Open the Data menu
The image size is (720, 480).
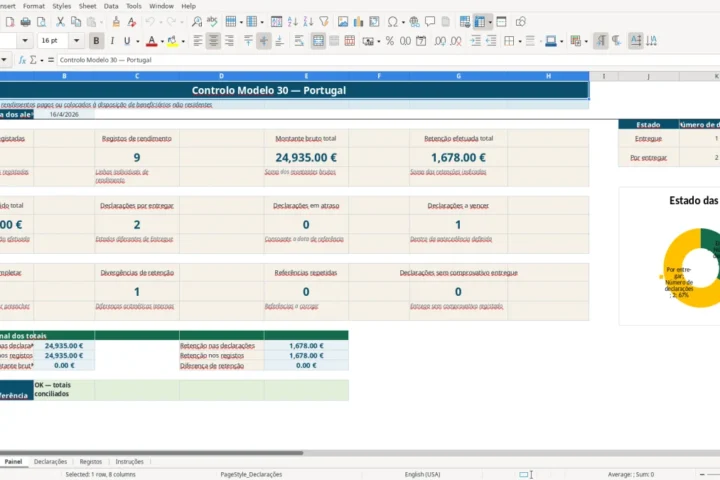click(111, 6)
